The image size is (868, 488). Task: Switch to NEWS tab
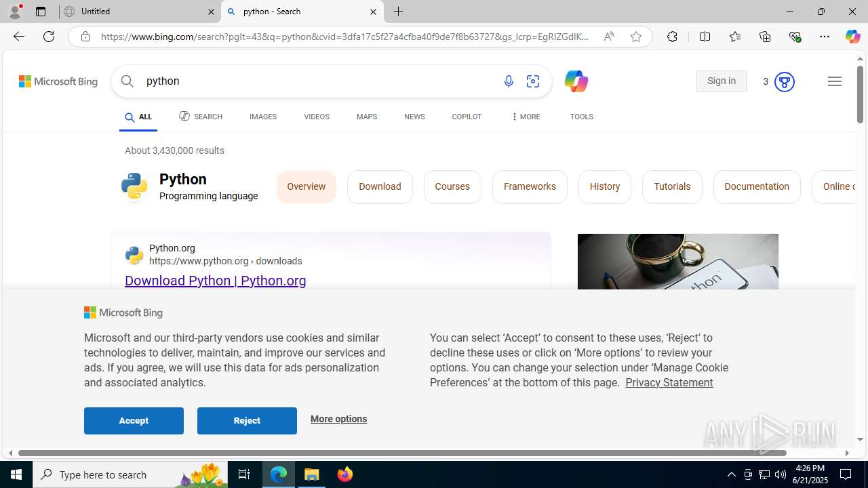(414, 117)
